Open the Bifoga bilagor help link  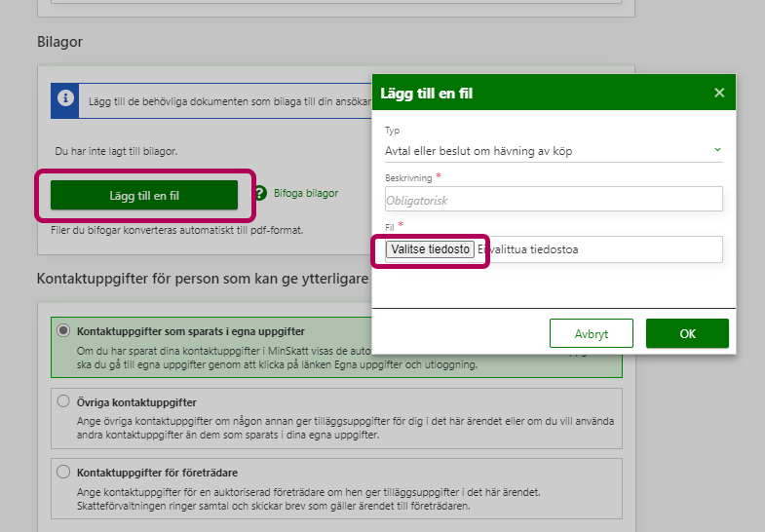306,194
